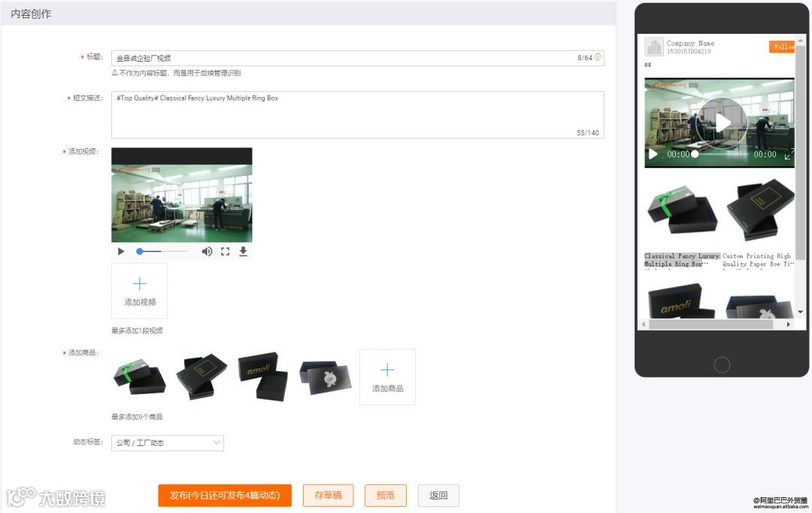
Task: Click the company avatar in phone preview
Action: pos(654,47)
